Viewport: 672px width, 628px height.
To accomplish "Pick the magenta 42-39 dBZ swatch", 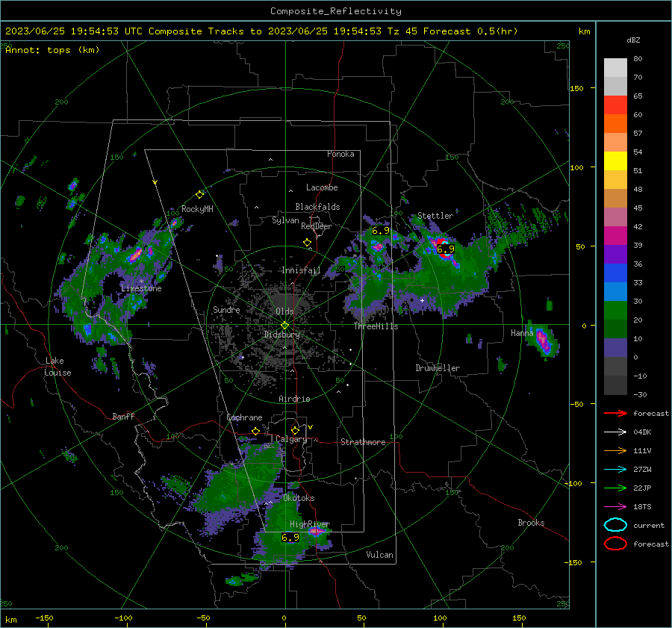I will pos(615,236).
